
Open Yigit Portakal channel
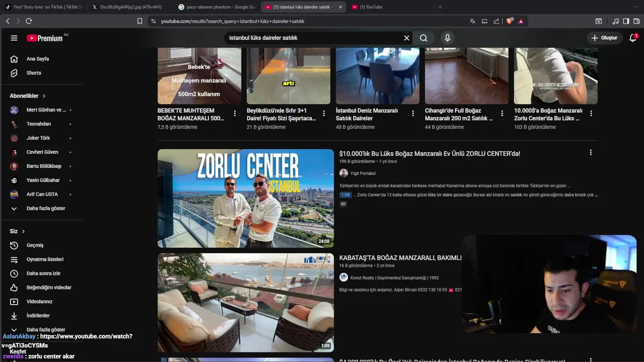pos(363,173)
